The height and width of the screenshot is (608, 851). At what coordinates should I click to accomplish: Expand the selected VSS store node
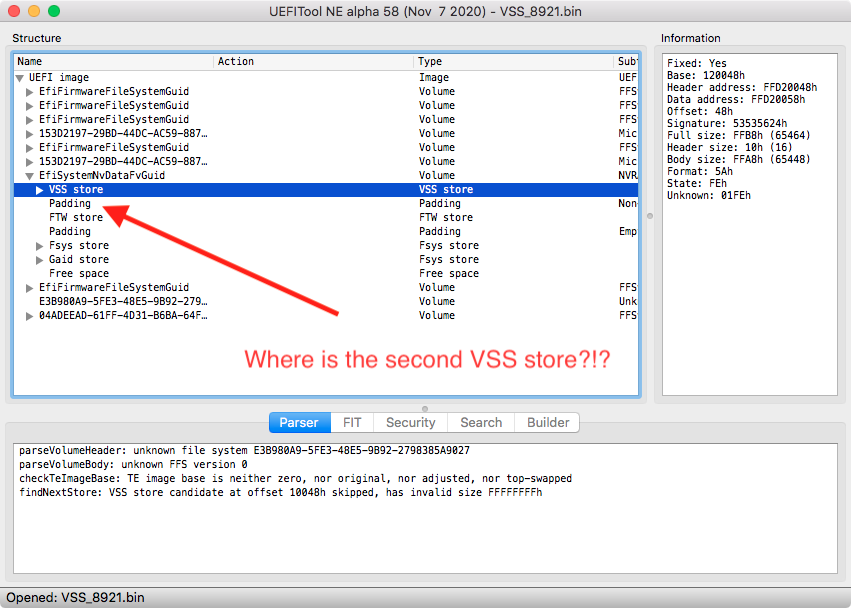[40, 190]
